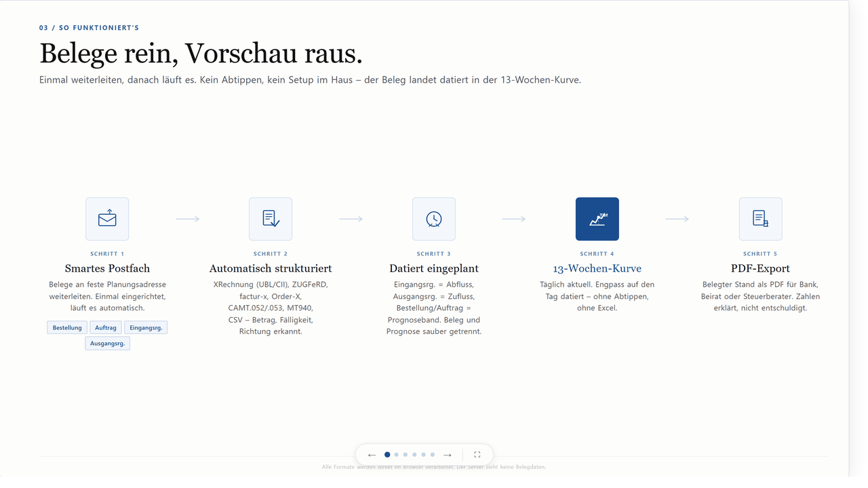This screenshot has height=488, width=868.
Task: Toggle fullscreen presentation mode
Action: click(x=477, y=455)
